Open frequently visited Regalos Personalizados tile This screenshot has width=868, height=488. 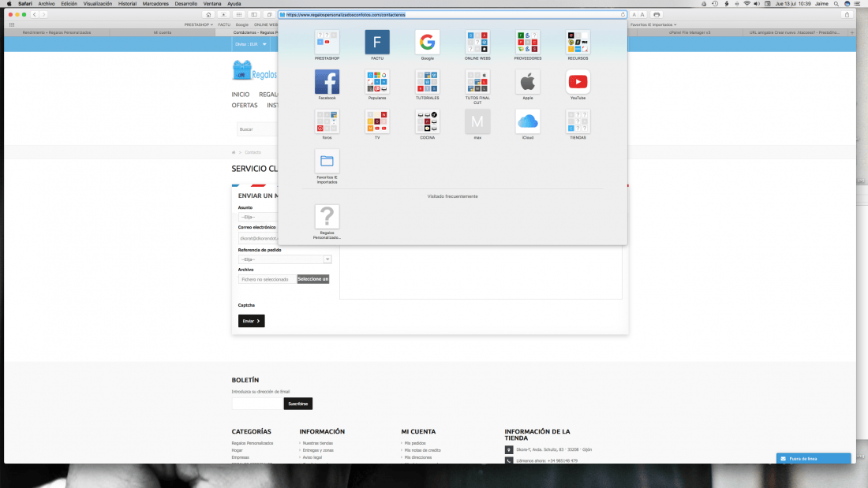(x=327, y=217)
